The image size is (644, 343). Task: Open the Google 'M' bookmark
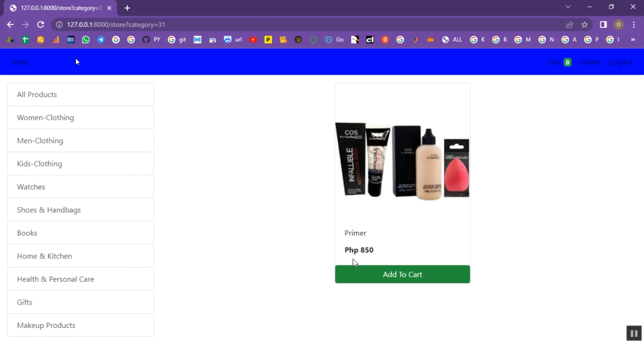coord(522,39)
